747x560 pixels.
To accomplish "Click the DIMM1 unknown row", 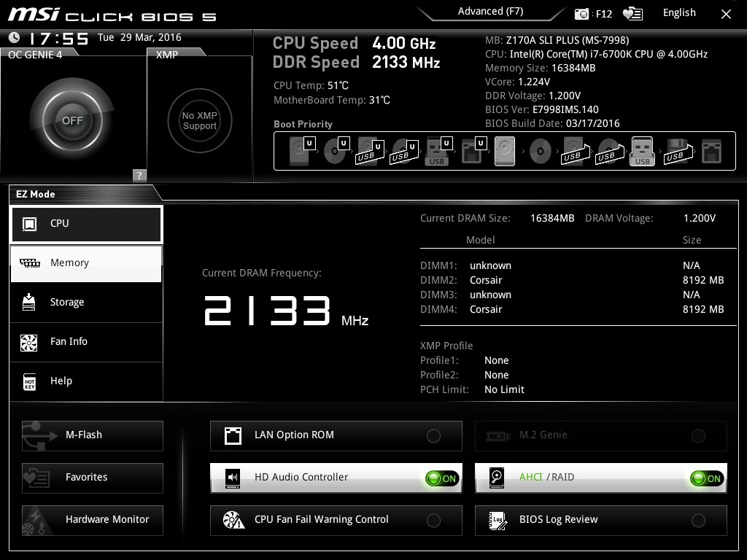I will 572,265.
